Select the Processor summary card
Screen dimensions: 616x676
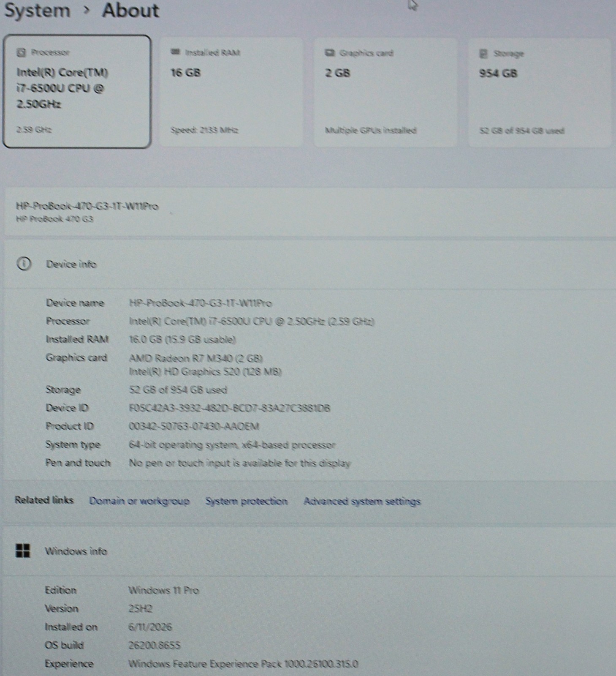coord(77,92)
